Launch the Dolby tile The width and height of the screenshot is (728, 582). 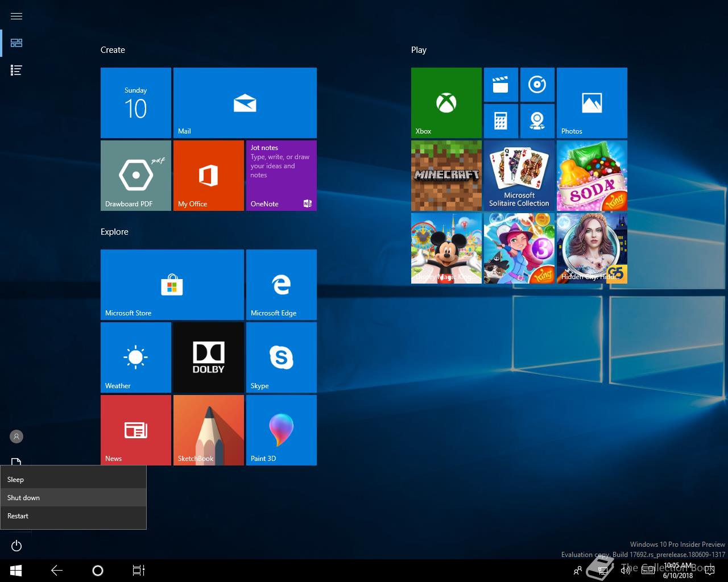pos(209,357)
